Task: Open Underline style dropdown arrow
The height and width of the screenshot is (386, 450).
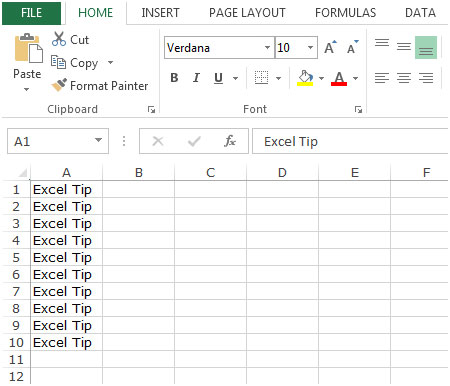Action: click(235, 79)
